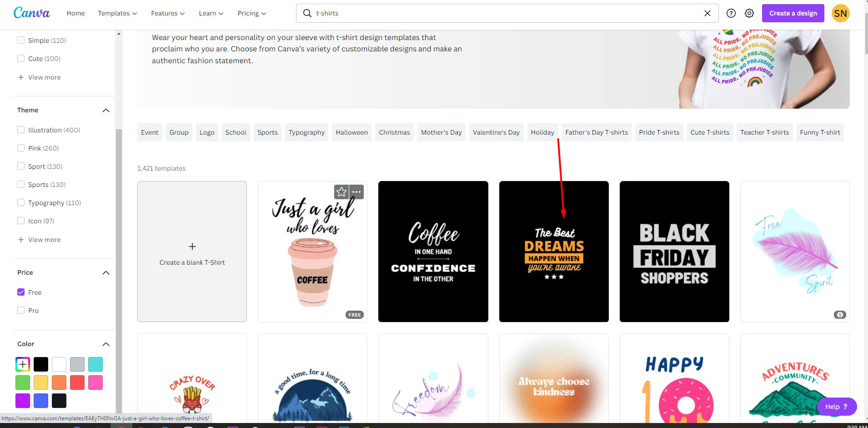The image size is (868, 428).
Task: Select the Halloween category tag
Action: pos(351,132)
